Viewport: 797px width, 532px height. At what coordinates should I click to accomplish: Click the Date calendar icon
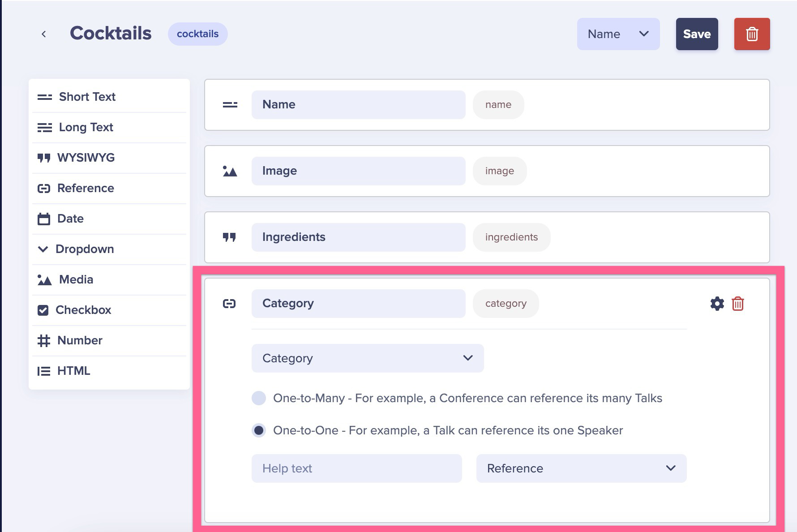pos(44,219)
